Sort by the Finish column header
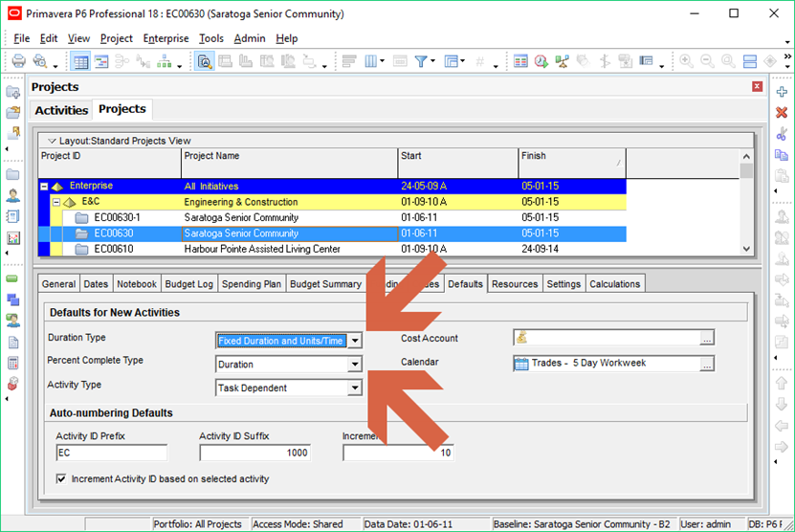This screenshot has height=532, width=795. click(x=572, y=163)
